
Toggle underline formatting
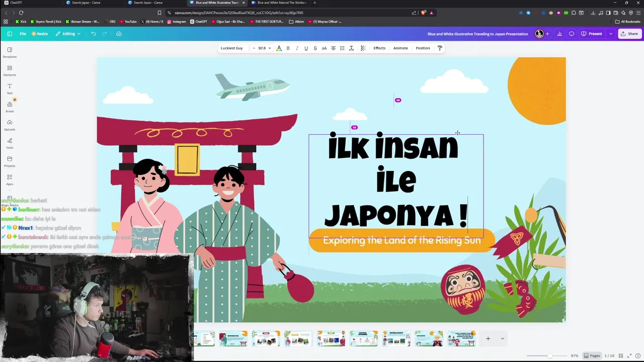pyautogui.click(x=306, y=48)
